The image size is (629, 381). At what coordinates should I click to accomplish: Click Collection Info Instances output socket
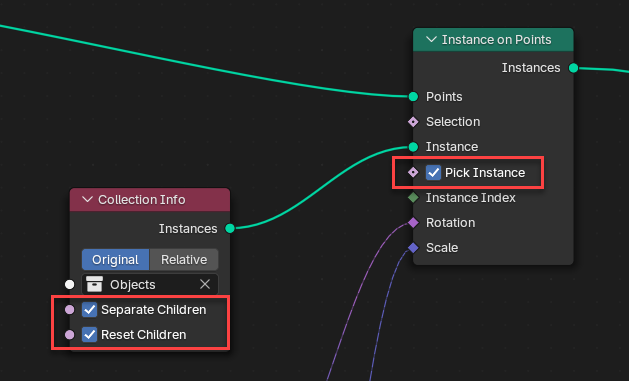[230, 228]
